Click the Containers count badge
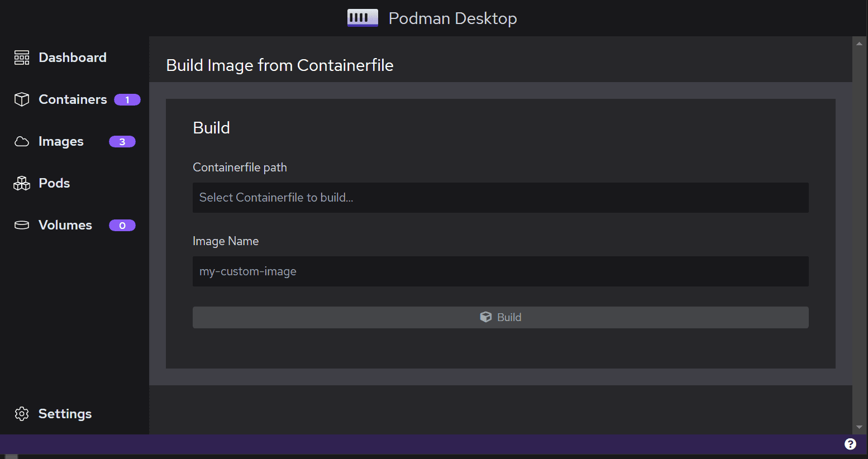The width and height of the screenshot is (868, 459). (x=127, y=100)
